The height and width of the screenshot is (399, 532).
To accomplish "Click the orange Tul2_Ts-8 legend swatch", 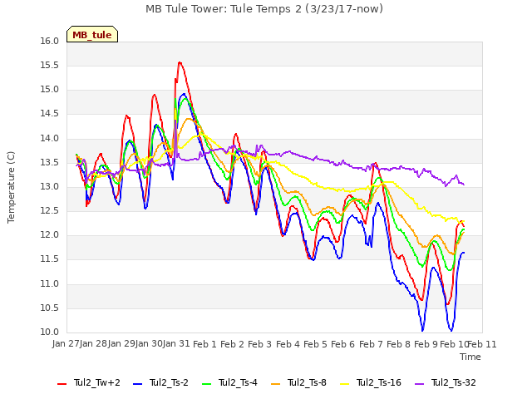I will pyautogui.click(x=276, y=383).
